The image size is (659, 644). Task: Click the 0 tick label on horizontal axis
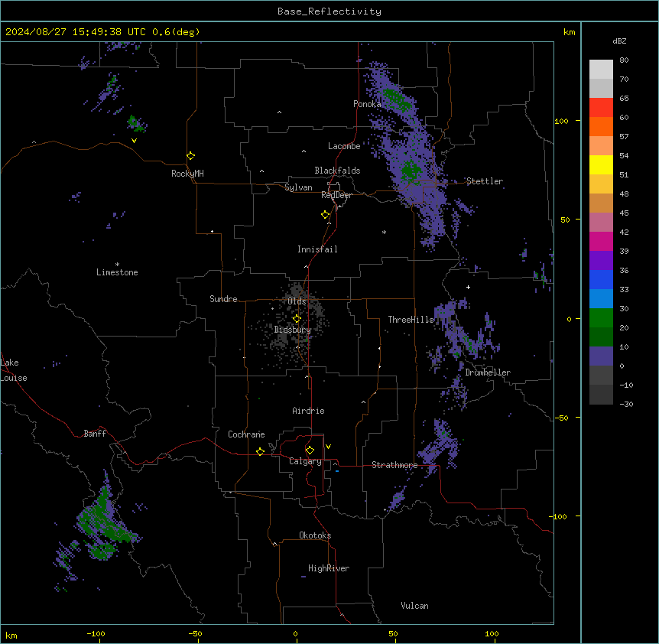tap(295, 633)
